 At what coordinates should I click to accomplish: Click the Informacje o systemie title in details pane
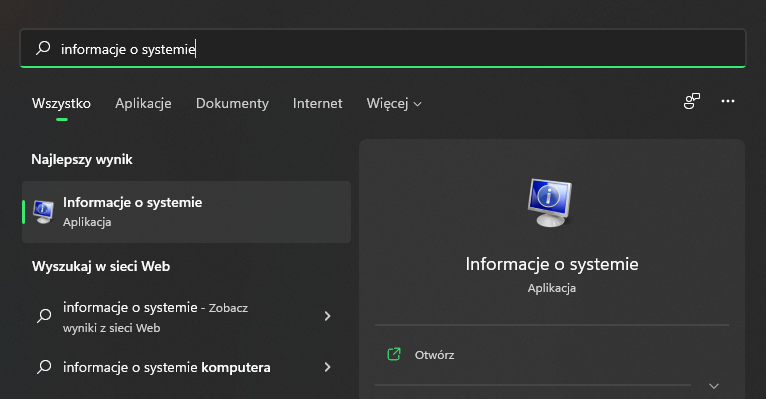click(552, 264)
